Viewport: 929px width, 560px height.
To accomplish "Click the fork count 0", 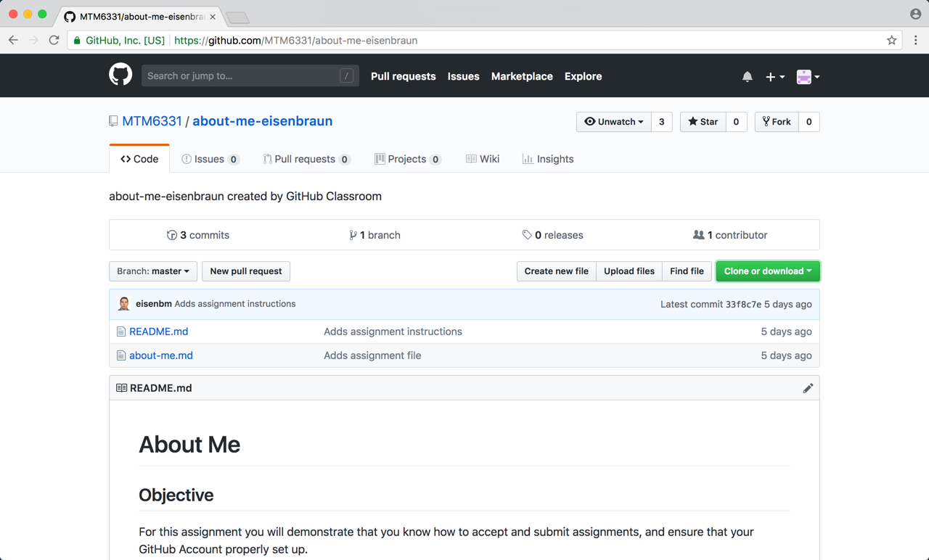I will (809, 122).
